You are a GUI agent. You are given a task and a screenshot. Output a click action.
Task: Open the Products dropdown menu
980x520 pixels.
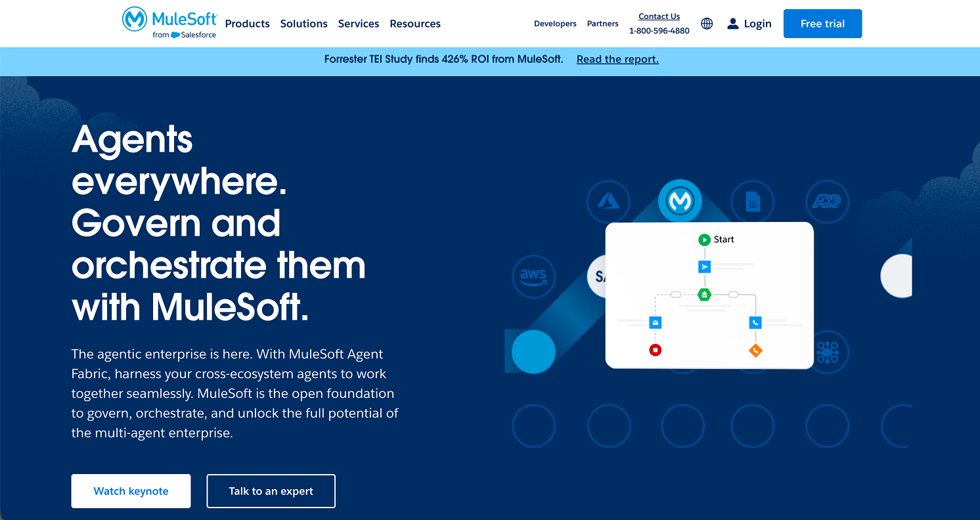[247, 23]
